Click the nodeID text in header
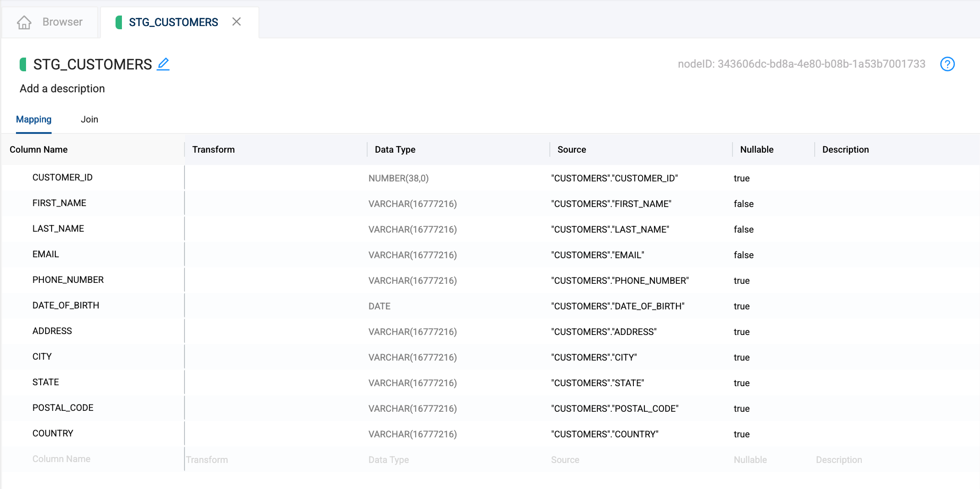Screen dimensions: 980x489 (801, 64)
